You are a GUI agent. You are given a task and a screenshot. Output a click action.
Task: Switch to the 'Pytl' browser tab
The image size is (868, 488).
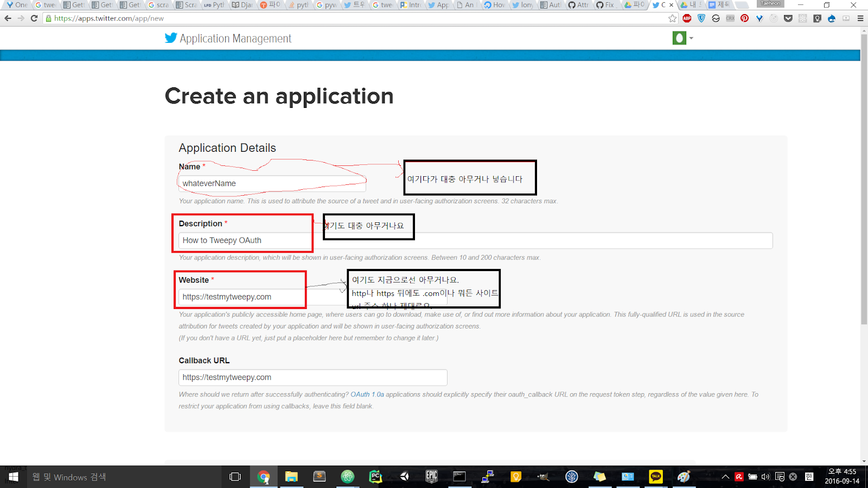coord(214,5)
